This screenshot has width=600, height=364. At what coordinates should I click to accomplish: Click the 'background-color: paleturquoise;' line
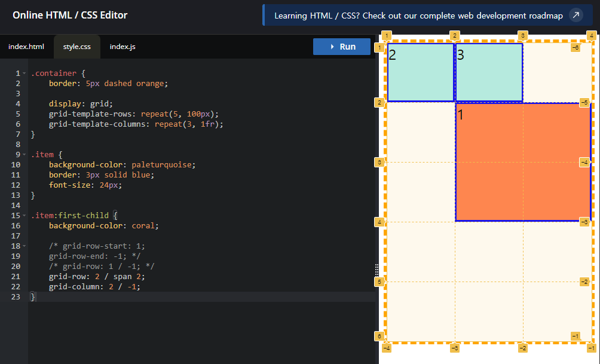coord(122,164)
